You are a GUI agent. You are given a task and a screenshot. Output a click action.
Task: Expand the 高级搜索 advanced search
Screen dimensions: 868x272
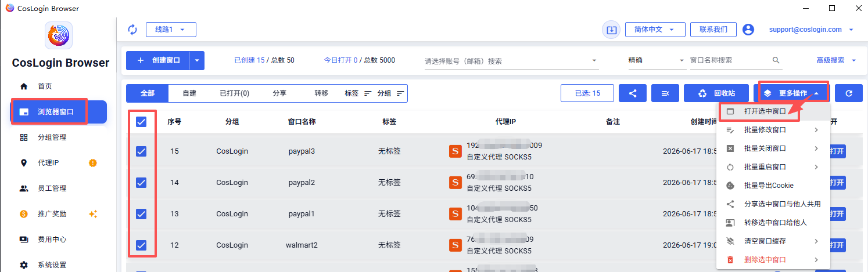[837, 60]
